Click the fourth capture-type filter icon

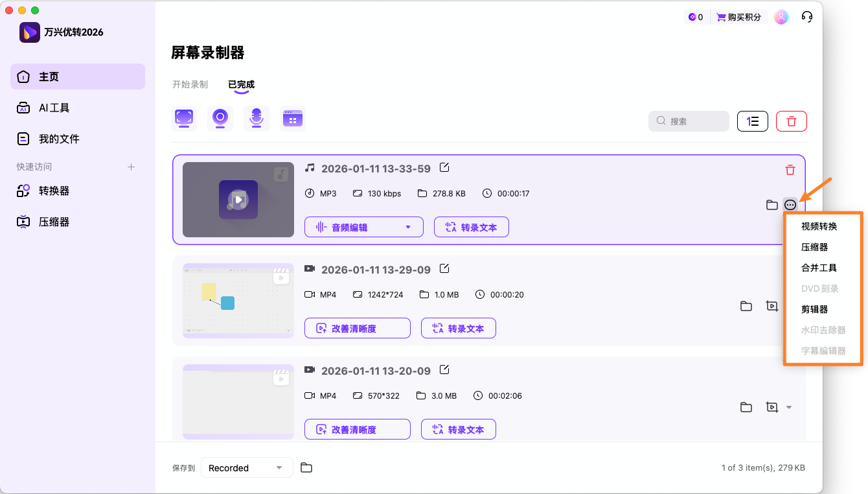(x=293, y=118)
